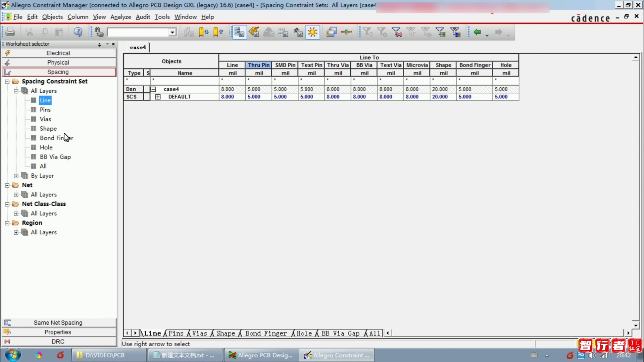This screenshot has width=644, height=362.
Task: Click the Cut scissors icon
Action: click(29, 32)
